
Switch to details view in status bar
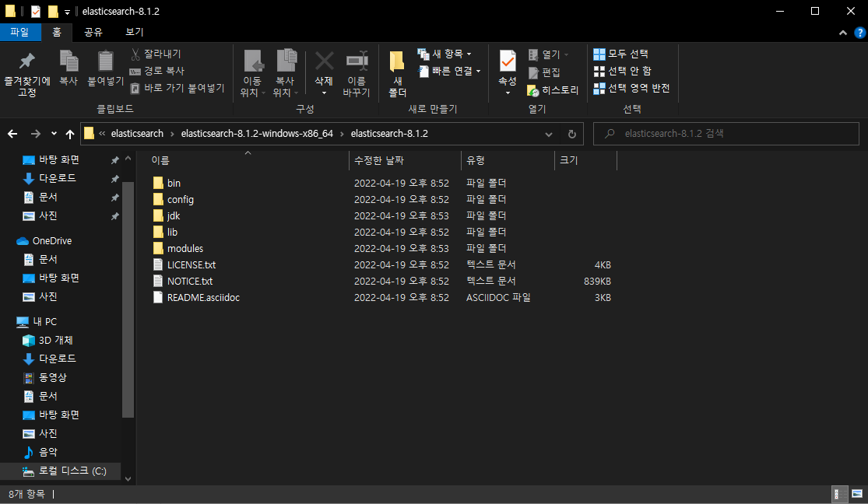(840, 494)
